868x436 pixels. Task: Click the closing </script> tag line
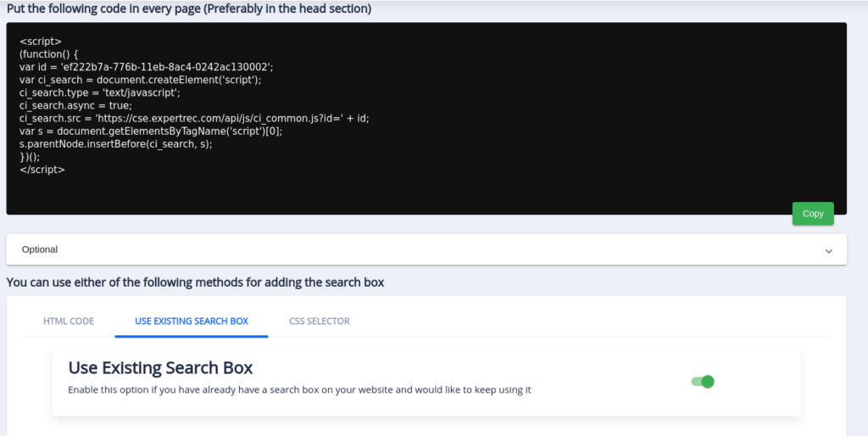click(x=42, y=170)
